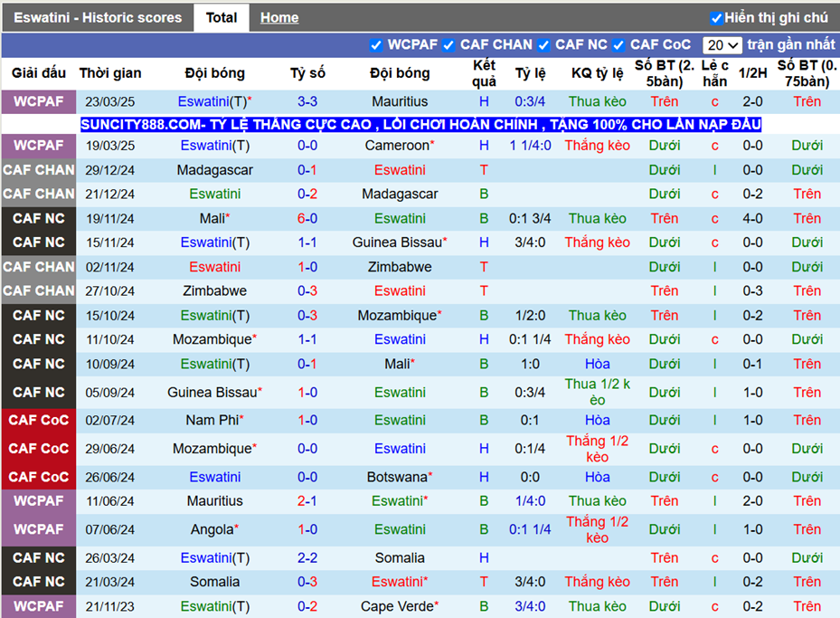Open the 0-3 score versus Mozambique 15/10/24
This screenshot has height=618, width=840.
[x=307, y=315]
